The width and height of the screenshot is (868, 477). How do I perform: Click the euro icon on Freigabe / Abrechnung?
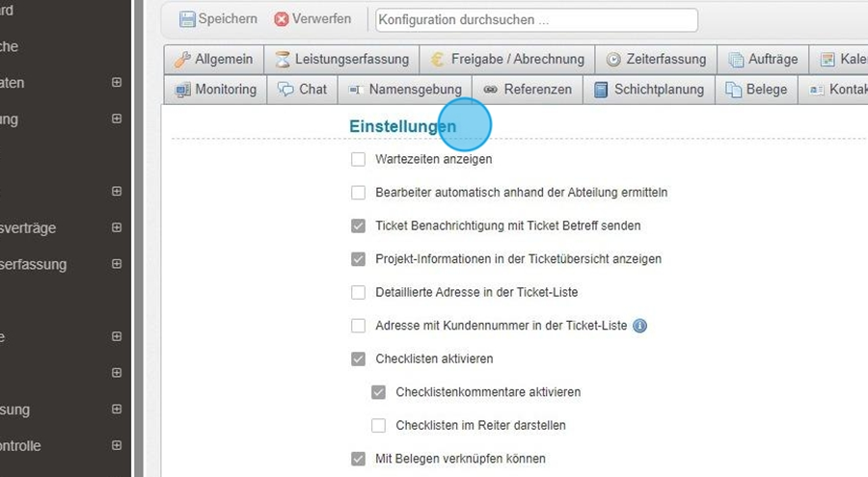point(439,60)
